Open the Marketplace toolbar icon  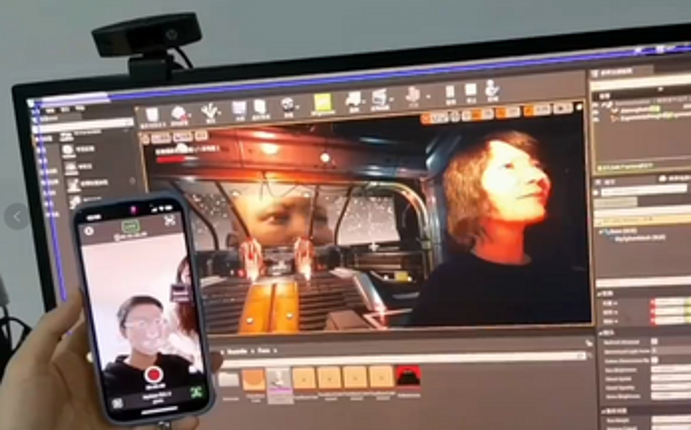click(x=260, y=108)
